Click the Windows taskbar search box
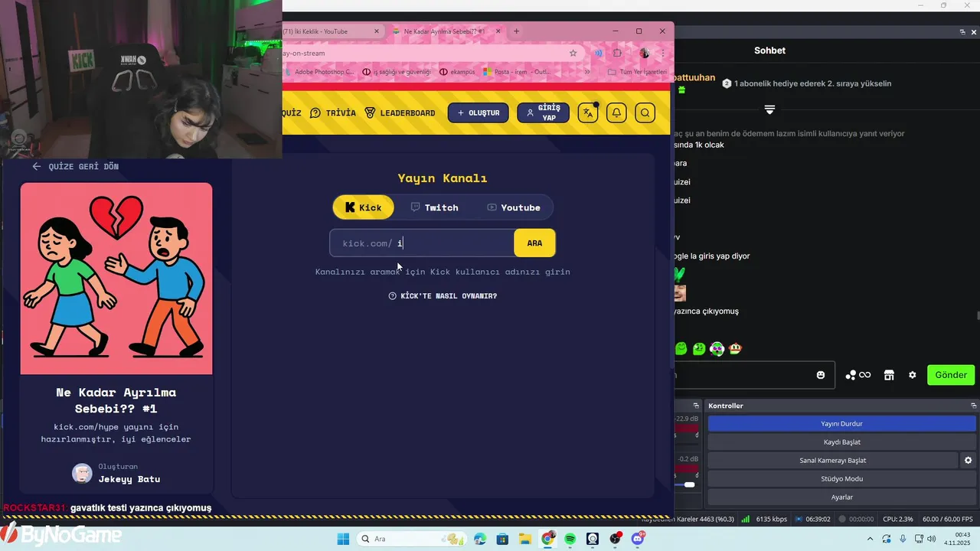Image resolution: width=980 pixels, height=551 pixels. [413, 539]
